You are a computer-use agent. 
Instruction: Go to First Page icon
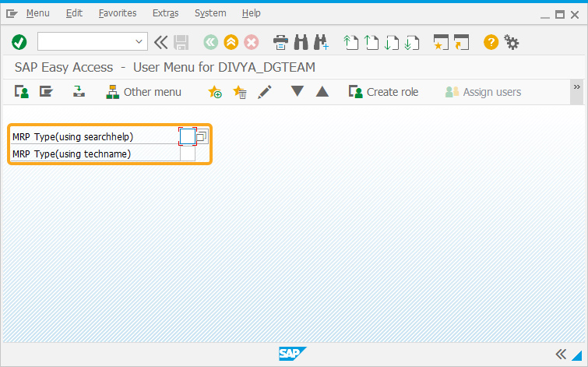coord(351,42)
